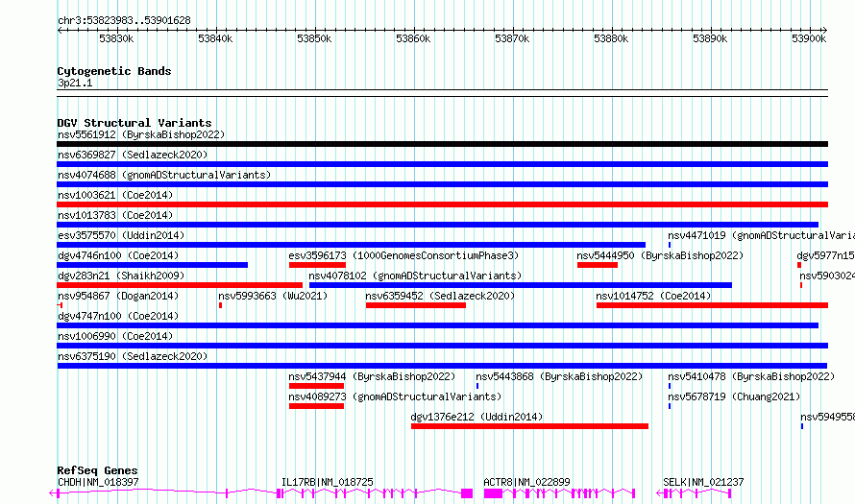The width and height of the screenshot is (855, 504).
Task: Click small blue marker under nsv5949558
Action: [x=801, y=426]
